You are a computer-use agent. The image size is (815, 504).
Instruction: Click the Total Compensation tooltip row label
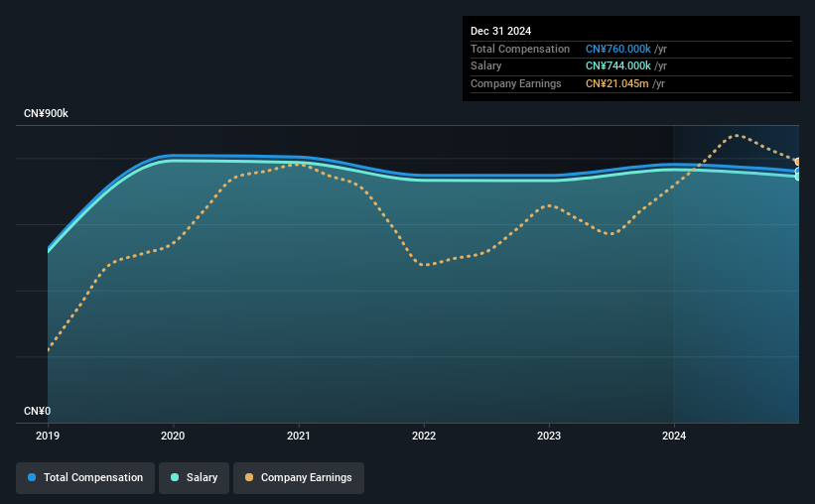[x=520, y=49]
